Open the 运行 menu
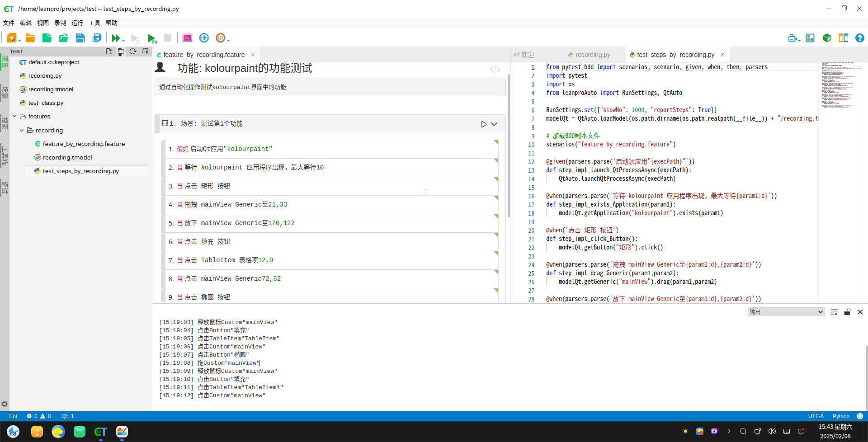Image resolution: width=868 pixels, height=442 pixels. click(x=77, y=23)
